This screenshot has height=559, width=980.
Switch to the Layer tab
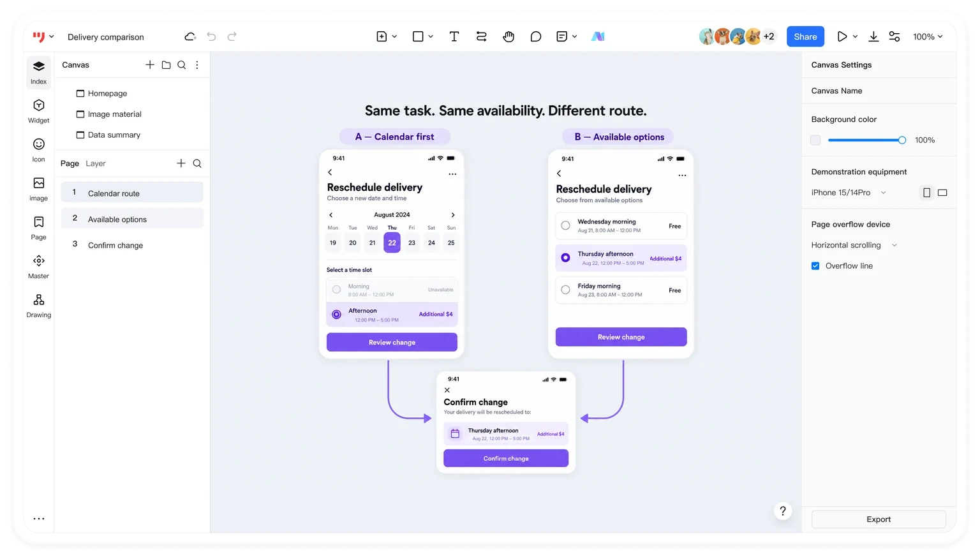[96, 163]
